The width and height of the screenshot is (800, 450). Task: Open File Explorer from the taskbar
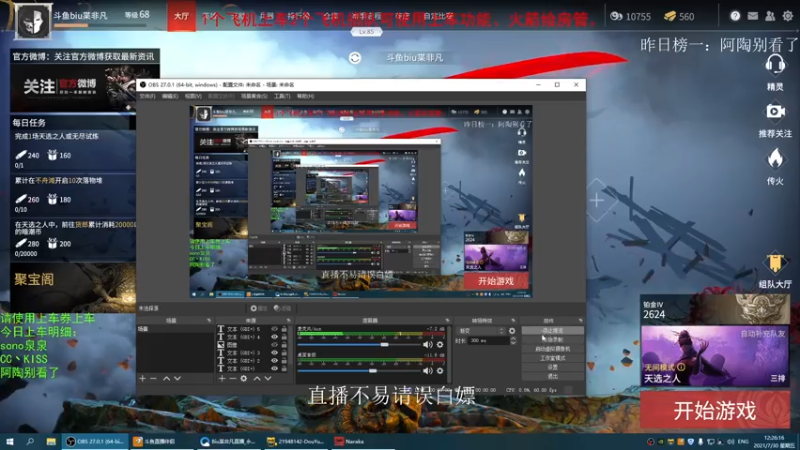coord(51,441)
